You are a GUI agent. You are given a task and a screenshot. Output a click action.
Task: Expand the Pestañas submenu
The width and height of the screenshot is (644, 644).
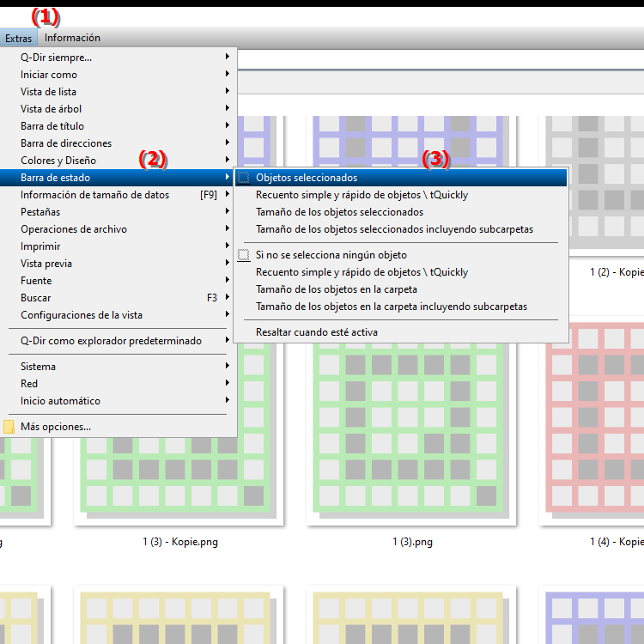(x=118, y=212)
